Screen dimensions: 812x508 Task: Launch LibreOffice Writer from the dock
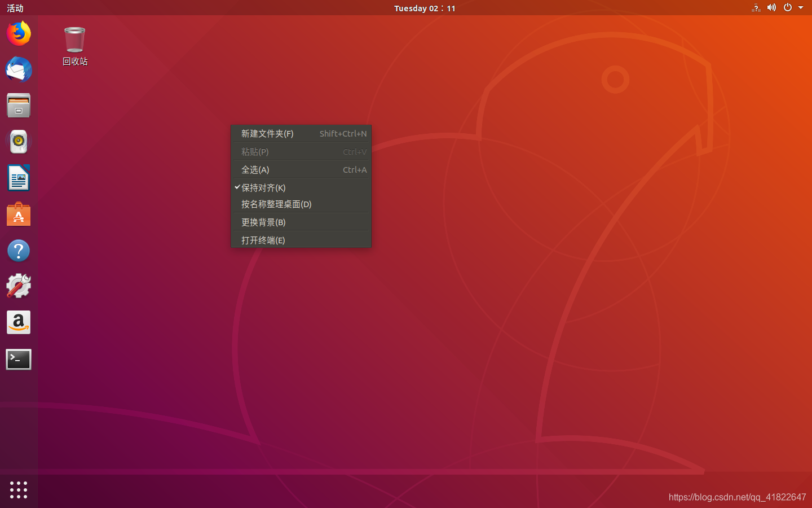(x=19, y=178)
